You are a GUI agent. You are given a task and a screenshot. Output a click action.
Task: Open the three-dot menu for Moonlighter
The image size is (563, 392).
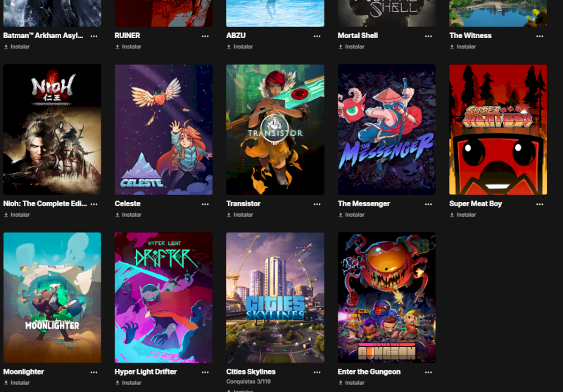pos(94,372)
